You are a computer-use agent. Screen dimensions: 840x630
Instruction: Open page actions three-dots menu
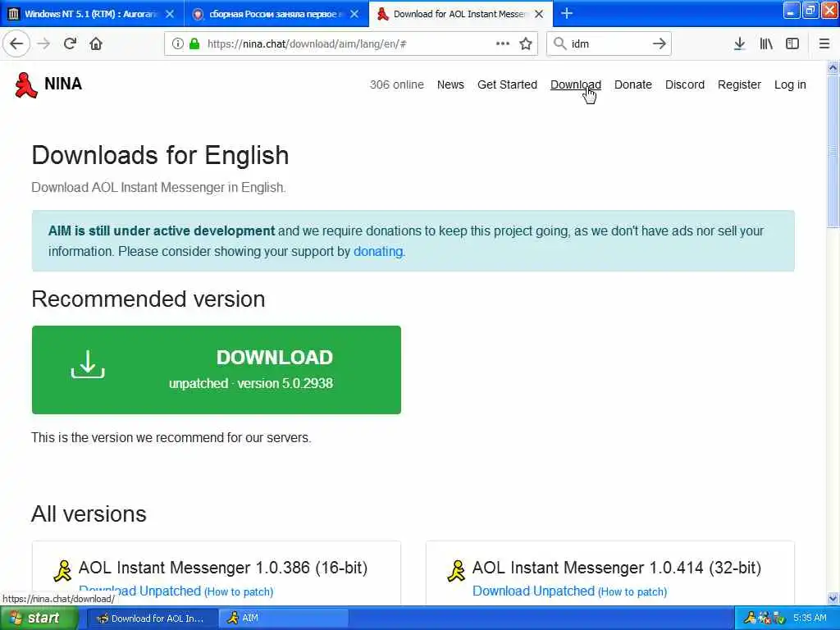pyautogui.click(x=503, y=43)
